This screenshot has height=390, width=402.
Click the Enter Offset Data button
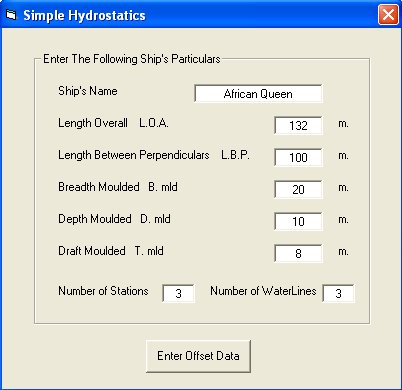pos(198,356)
